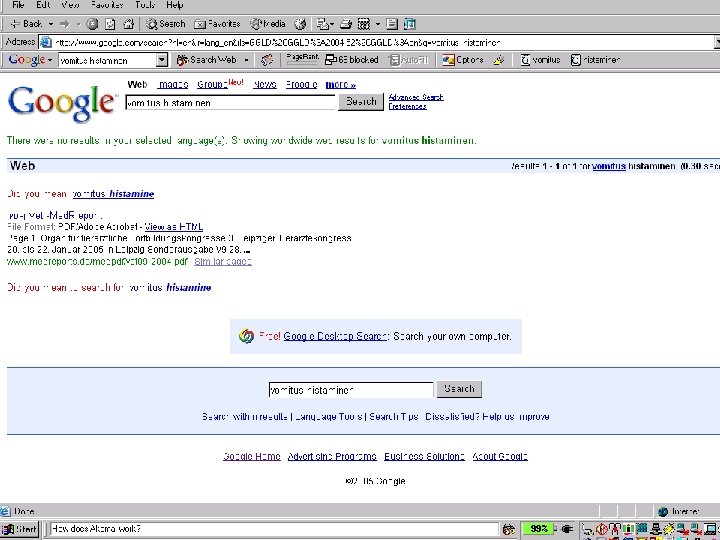Open the Images search tab
The image size is (720, 540).
tap(173, 84)
